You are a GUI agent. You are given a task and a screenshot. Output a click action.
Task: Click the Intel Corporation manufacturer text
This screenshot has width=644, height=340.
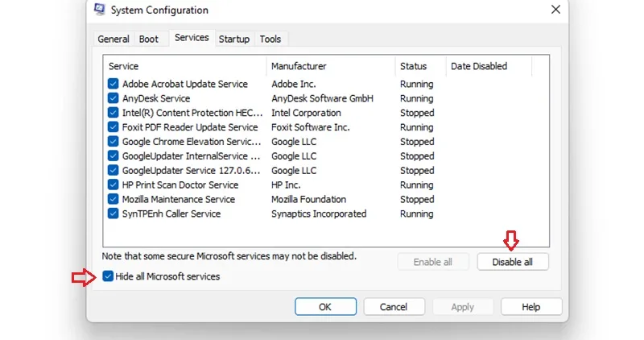[306, 113]
